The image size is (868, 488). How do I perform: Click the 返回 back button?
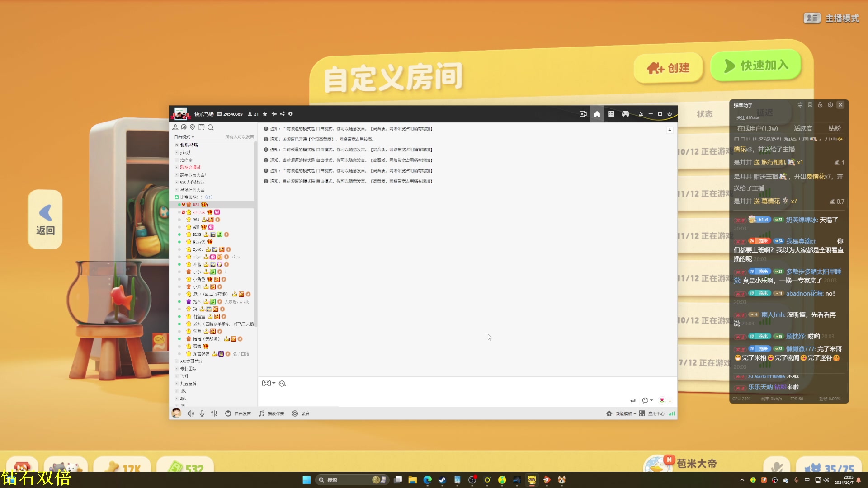coord(45,220)
